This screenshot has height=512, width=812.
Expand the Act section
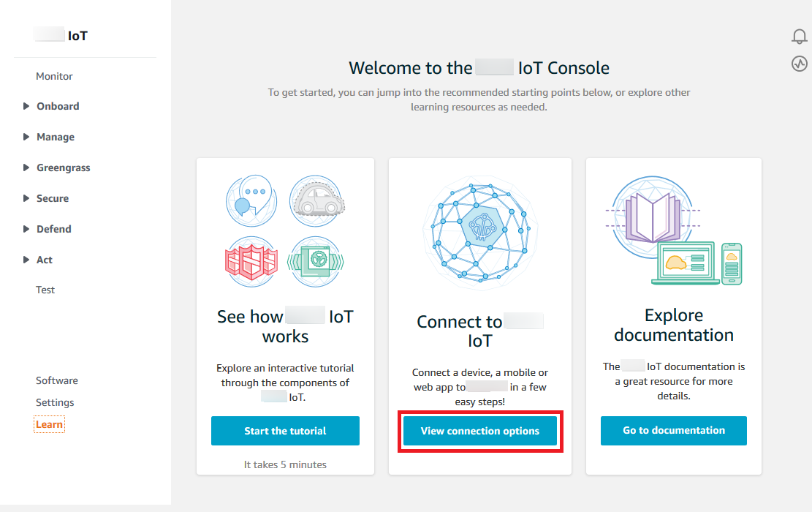[45, 260]
